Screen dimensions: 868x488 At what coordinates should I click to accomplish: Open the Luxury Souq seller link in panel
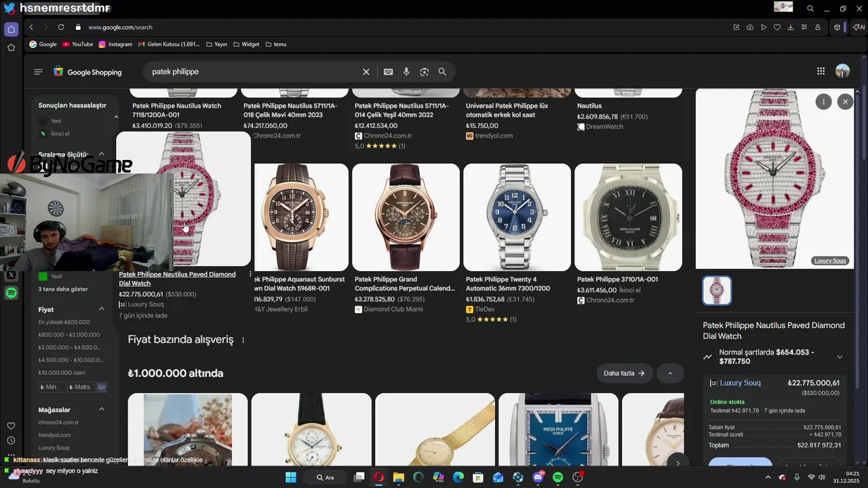click(x=740, y=383)
